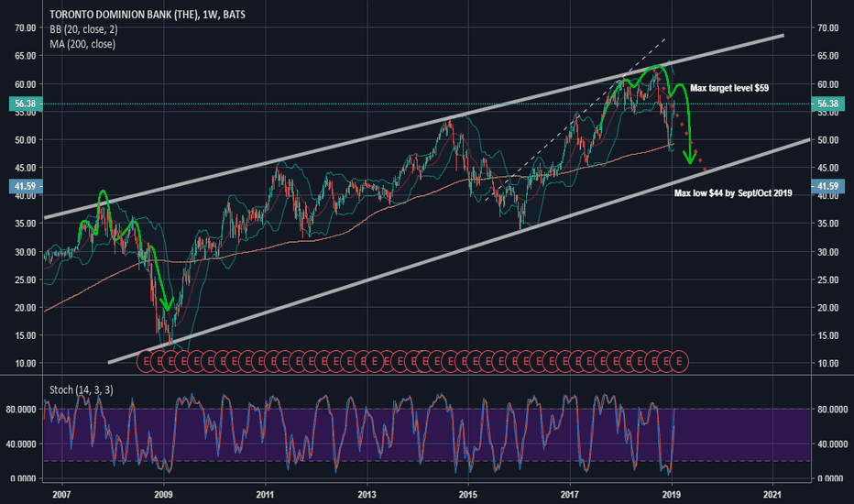Select the 'Max low $44 by Sept/Oct 2019' annotation
This screenshot has height=504, width=854.
pyautogui.click(x=733, y=192)
